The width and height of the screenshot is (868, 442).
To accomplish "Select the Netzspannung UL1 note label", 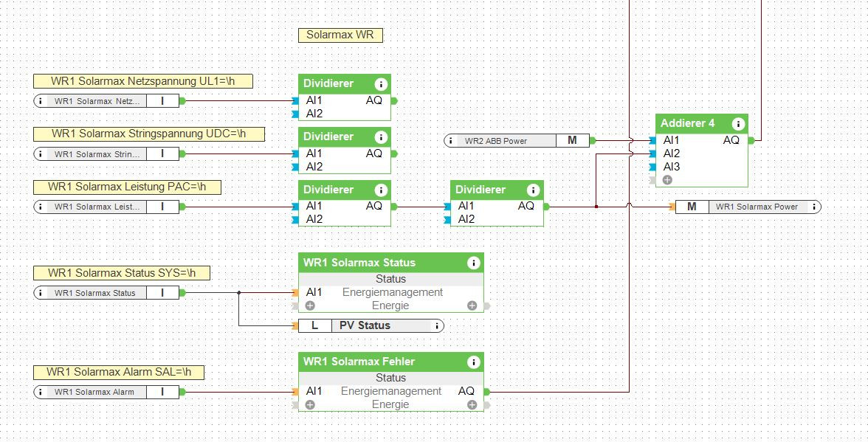I will tap(143, 81).
